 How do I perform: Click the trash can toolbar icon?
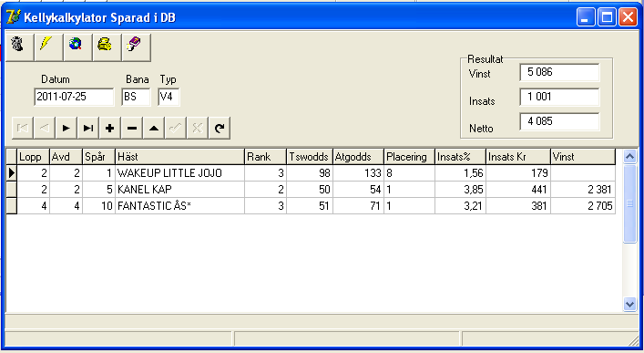tap(19, 47)
